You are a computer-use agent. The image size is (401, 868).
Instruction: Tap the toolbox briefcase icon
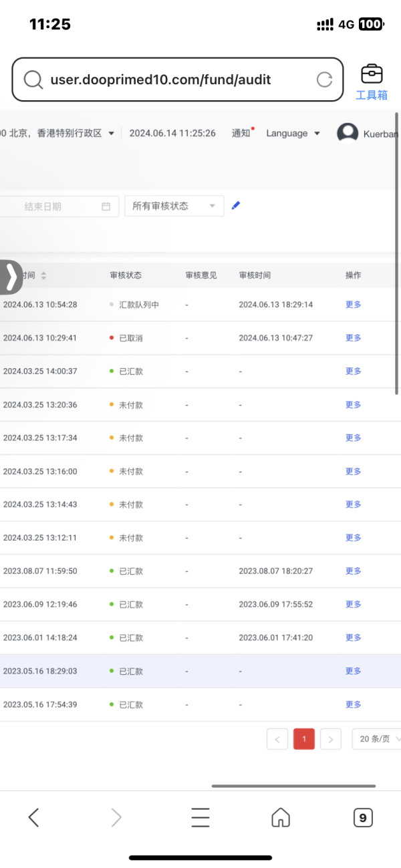[372, 74]
